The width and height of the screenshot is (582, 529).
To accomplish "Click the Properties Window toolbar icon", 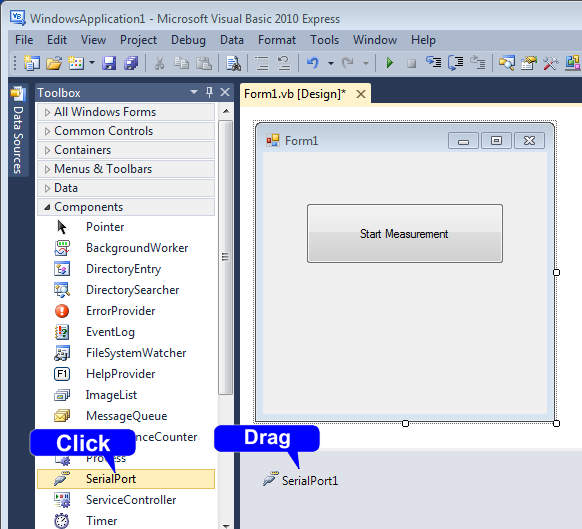I will pos(529,63).
